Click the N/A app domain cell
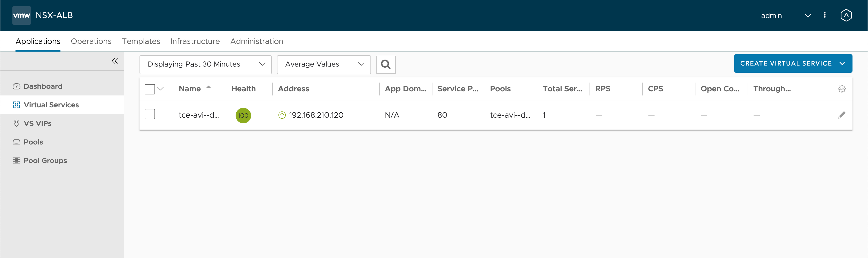 [x=392, y=115]
